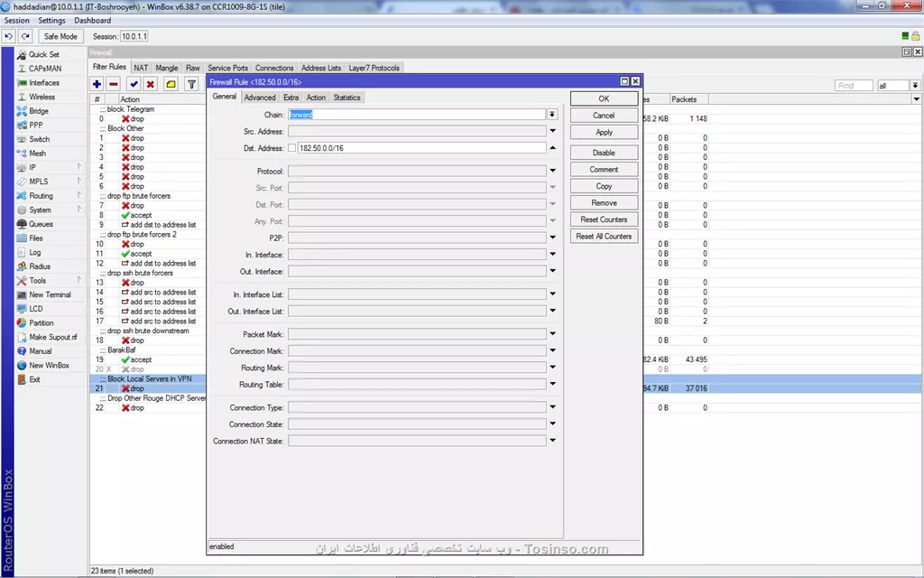This screenshot has width=924, height=578.
Task: Remove rule using the red minus icon
Action: pyautogui.click(x=114, y=84)
